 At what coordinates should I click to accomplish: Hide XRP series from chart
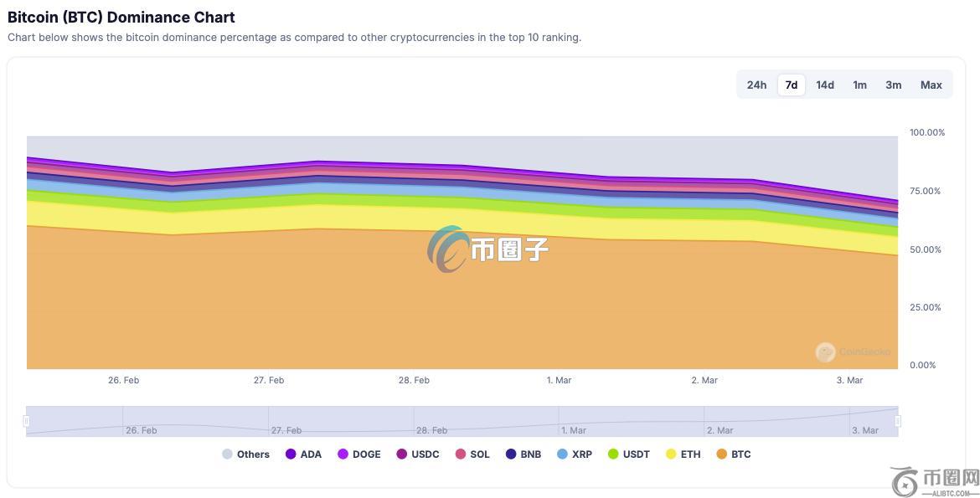[x=562, y=454]
